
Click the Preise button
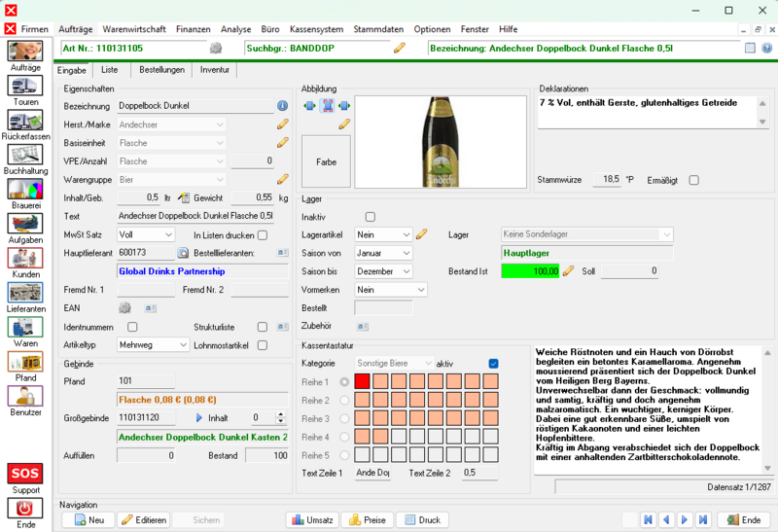pos(368,519)
